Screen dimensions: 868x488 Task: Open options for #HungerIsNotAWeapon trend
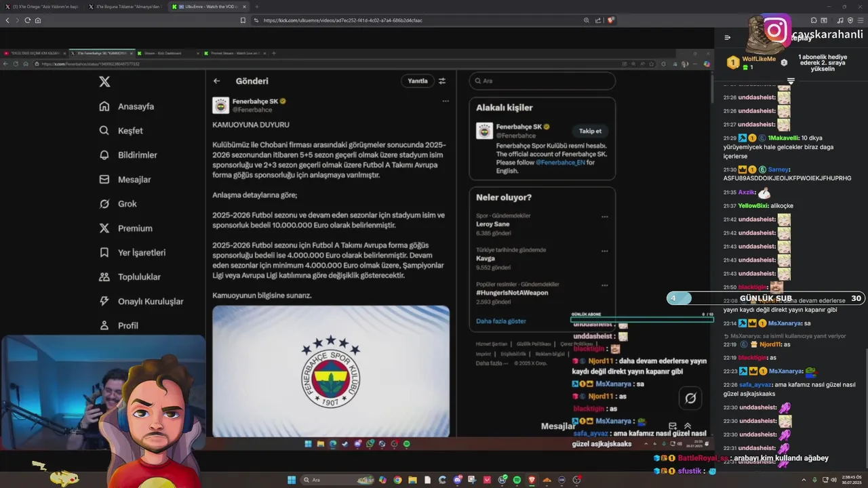604,285
